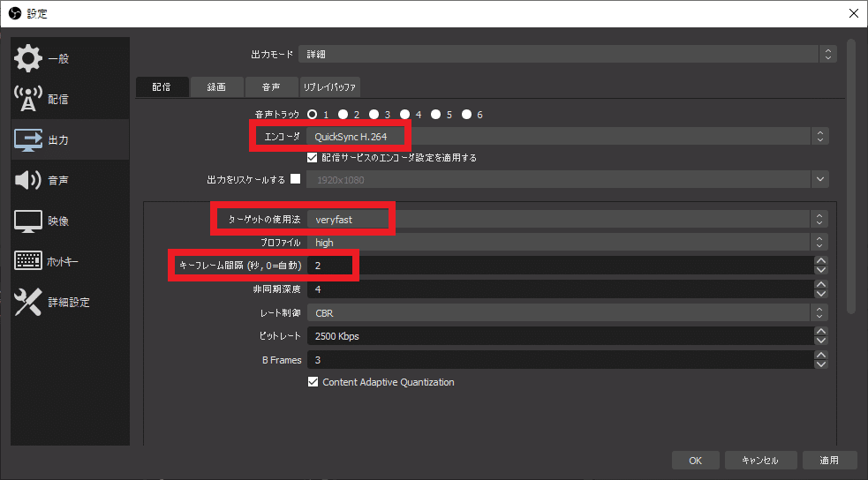This screenshot has height=480, width=868.
Task: Decrease the キーフレーム間隔 value with down arrow
Action: pyautogui.click(x=821, y=270)
